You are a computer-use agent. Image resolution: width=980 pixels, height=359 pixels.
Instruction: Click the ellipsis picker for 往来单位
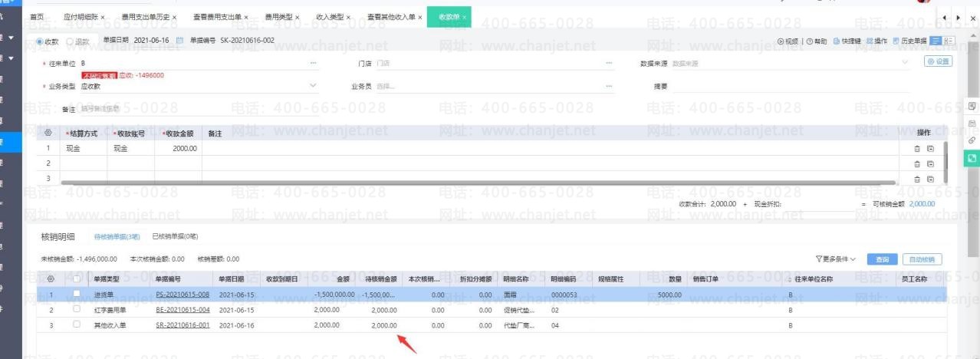312,62
